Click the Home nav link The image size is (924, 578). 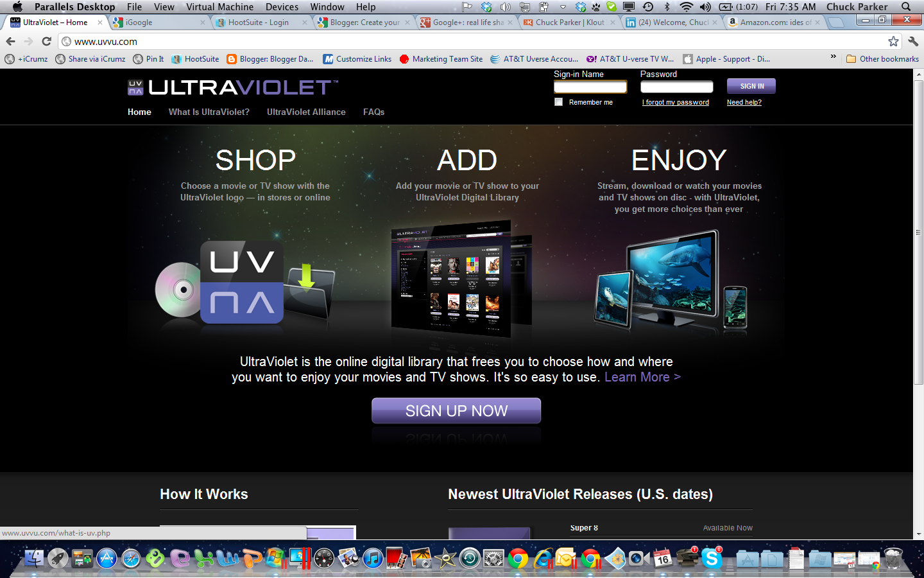pyautogui.click(x=139, y=112)
